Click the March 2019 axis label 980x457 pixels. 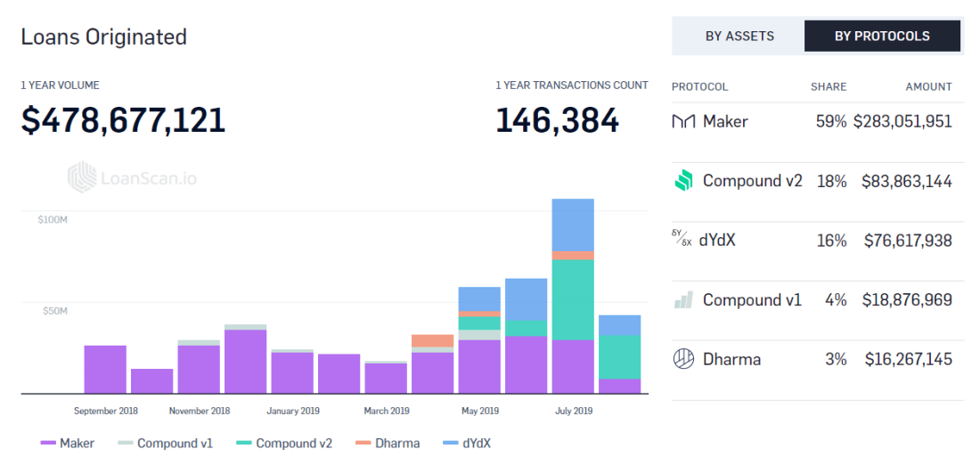(387, 411)
